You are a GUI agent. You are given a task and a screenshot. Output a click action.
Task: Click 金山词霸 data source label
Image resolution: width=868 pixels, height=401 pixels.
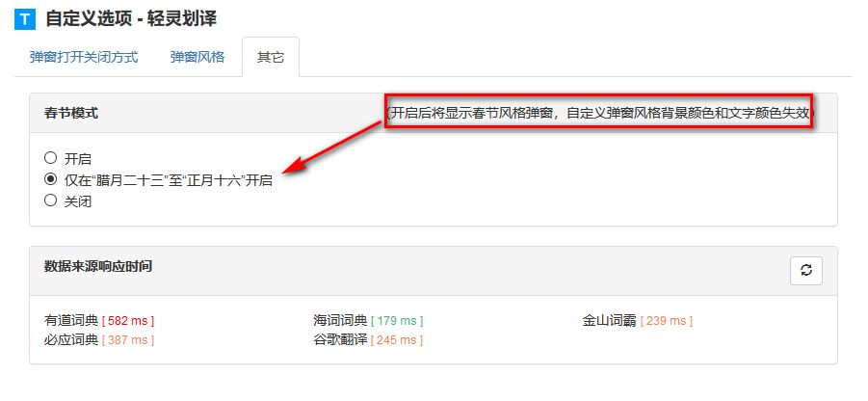[610, 320]
